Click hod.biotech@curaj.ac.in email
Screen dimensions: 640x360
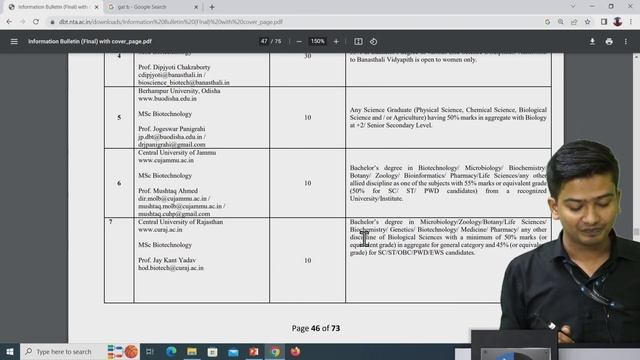[171, 268]
